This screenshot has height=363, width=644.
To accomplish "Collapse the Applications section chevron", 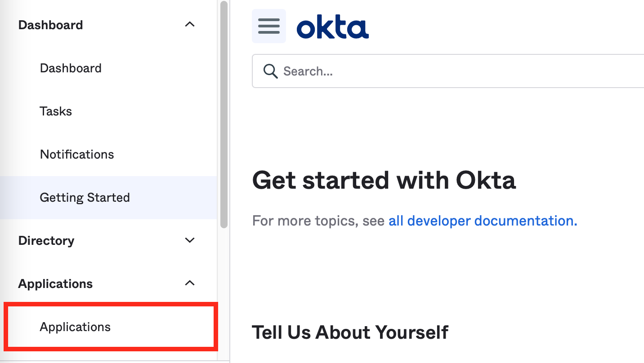I will (190, 283).
